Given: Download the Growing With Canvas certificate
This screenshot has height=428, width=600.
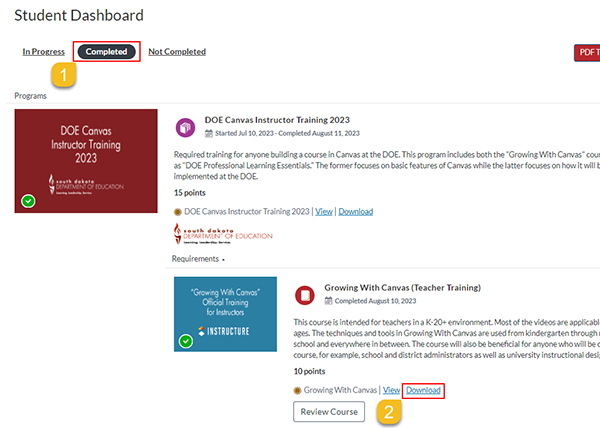Looking at the screenshot, I should click(423, 390).
